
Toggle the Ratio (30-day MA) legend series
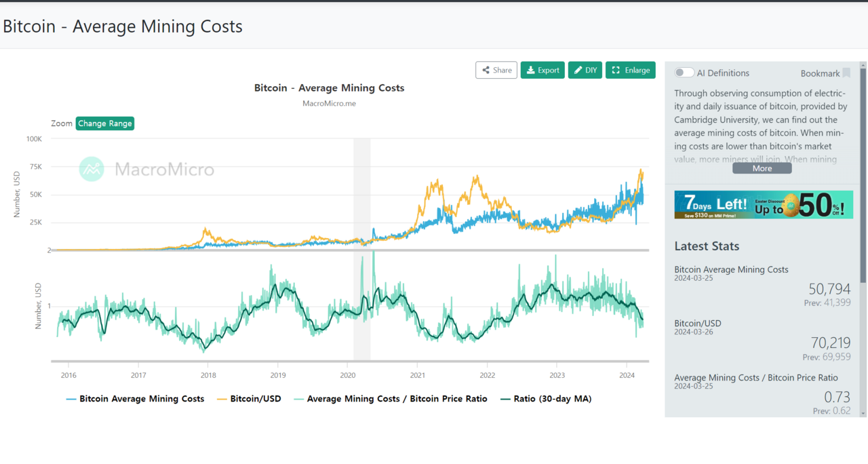tap(545, 399)
